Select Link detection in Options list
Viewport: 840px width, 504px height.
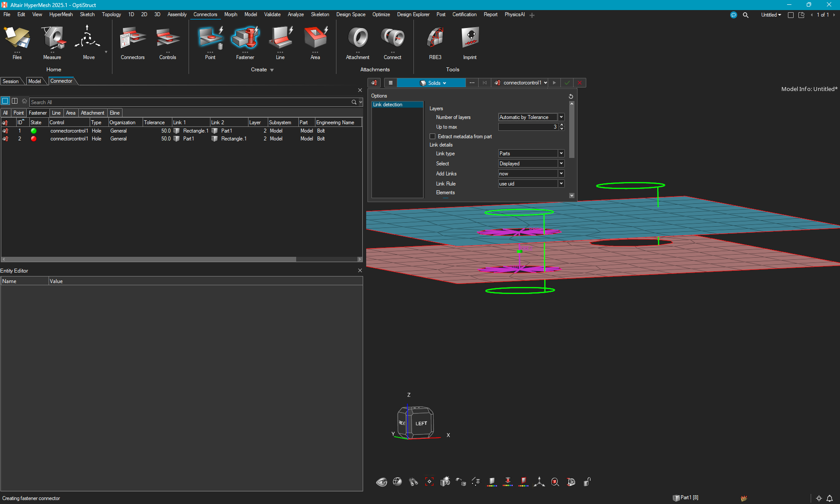pyautogui.click(x=397, y=105)
